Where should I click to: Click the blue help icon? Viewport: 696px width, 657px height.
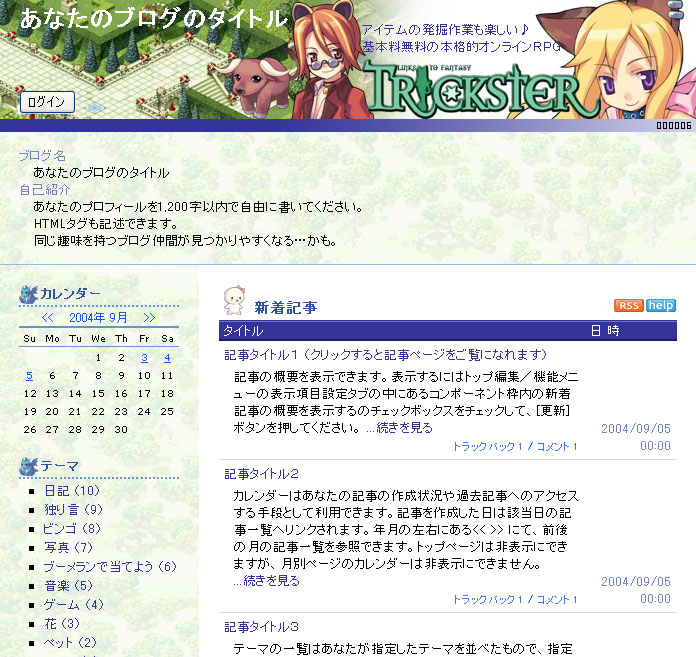(661, 305)
